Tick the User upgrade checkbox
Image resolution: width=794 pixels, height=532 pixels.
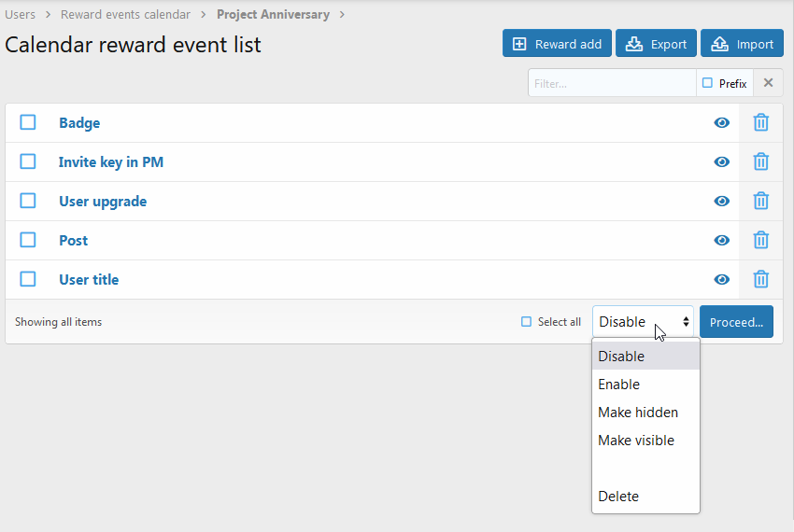point(28,201)
